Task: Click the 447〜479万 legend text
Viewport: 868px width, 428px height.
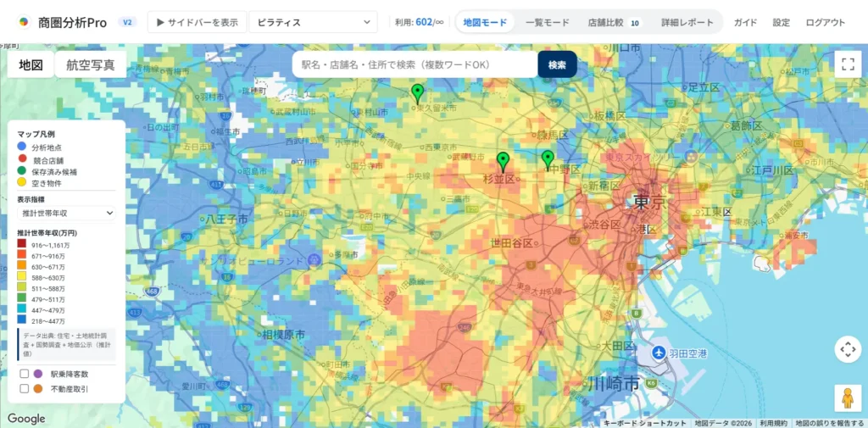Action: tap(47, 310)
